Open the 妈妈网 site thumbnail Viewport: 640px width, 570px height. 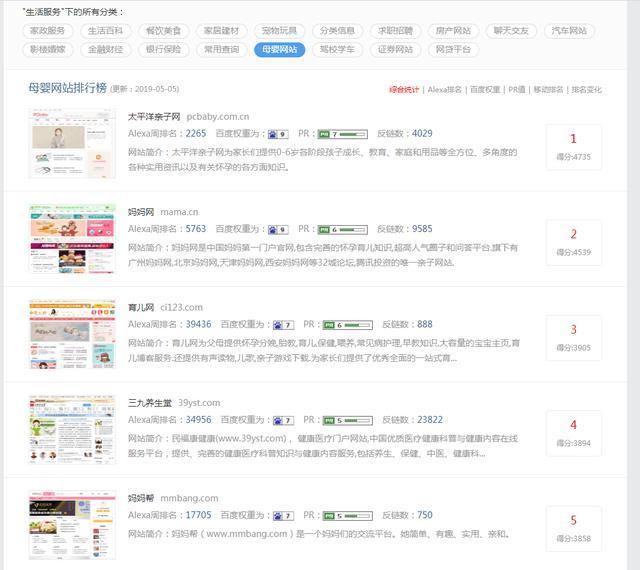pyautogui.click(x=72, y=239)
